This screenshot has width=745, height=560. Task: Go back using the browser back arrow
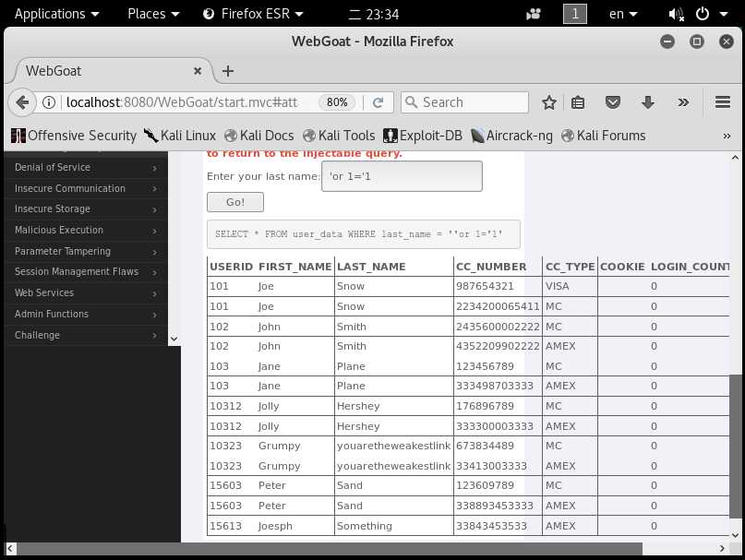coord(22,102)
